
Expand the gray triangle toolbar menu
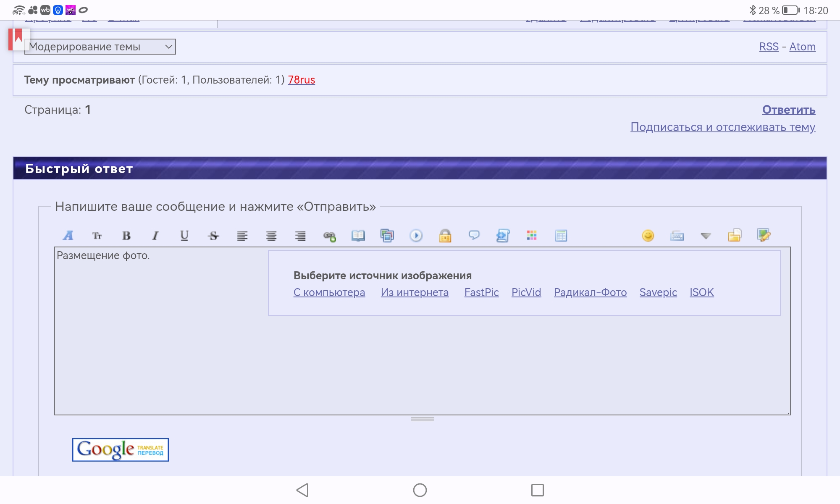pos(706,236)
